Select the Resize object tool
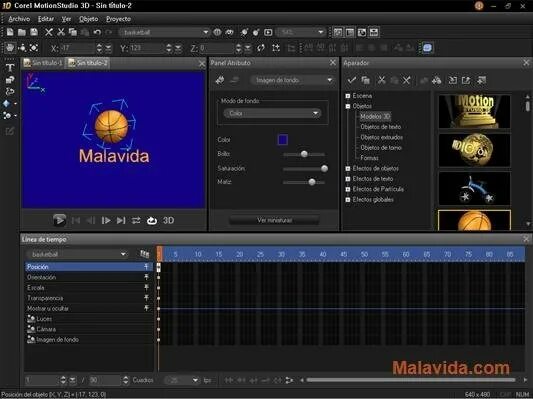 coord(34,48)
